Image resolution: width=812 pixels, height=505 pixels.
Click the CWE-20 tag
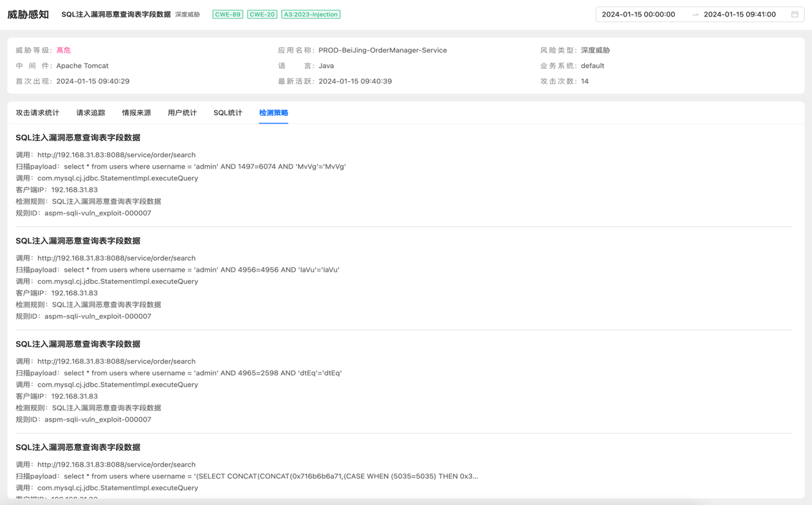pyautogui.click(x=262, y=14)
